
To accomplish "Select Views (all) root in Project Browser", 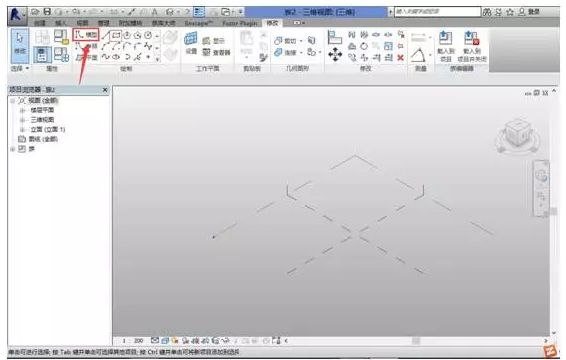I will click(x=43, y=100).
